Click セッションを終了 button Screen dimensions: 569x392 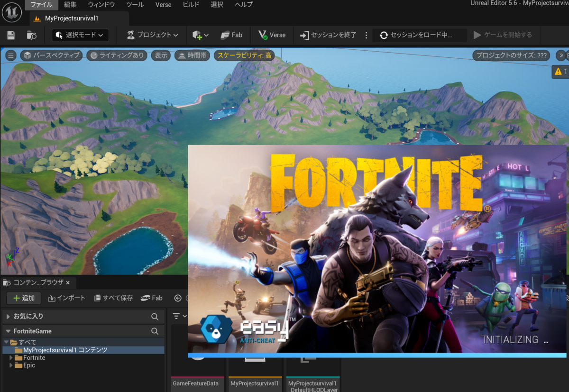click(x=328, y=35)
